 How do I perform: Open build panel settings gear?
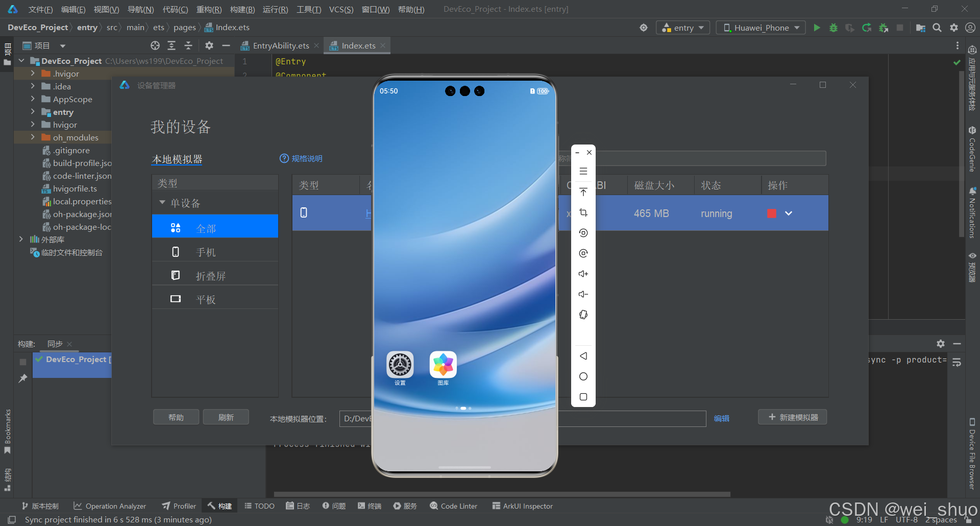coord(941,344)
